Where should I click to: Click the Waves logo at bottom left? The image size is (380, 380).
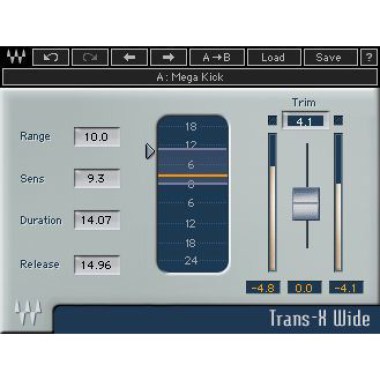pyautogui.click(x=28, y=313)
